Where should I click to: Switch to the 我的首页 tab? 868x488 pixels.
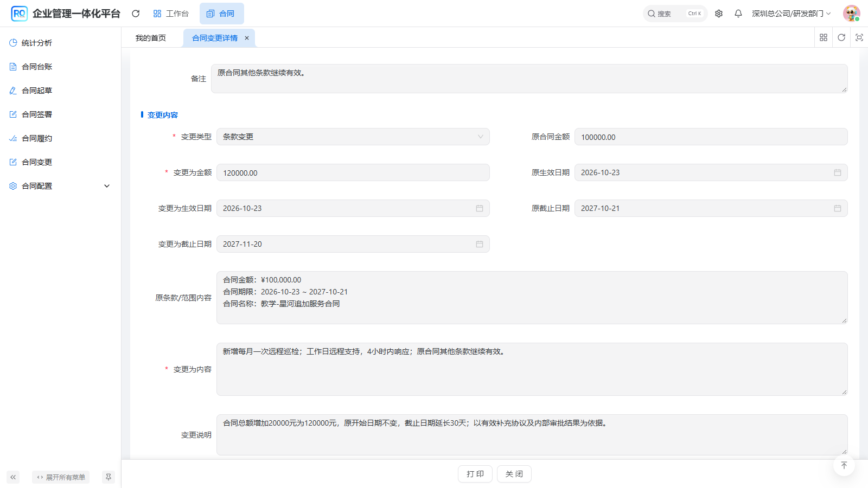(x=151, y=38)
